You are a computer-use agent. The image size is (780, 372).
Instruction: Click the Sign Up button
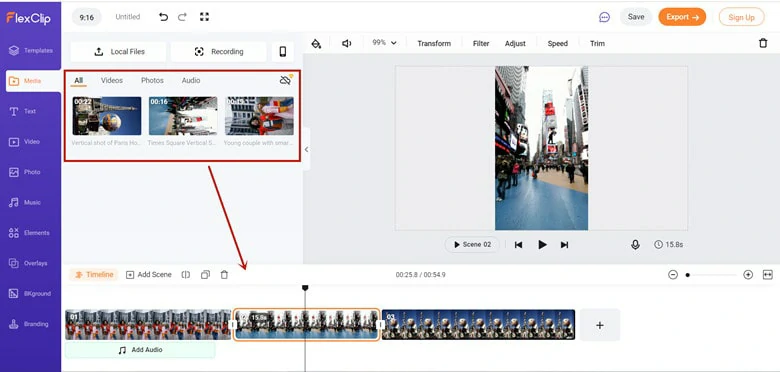tap(741, 17)
